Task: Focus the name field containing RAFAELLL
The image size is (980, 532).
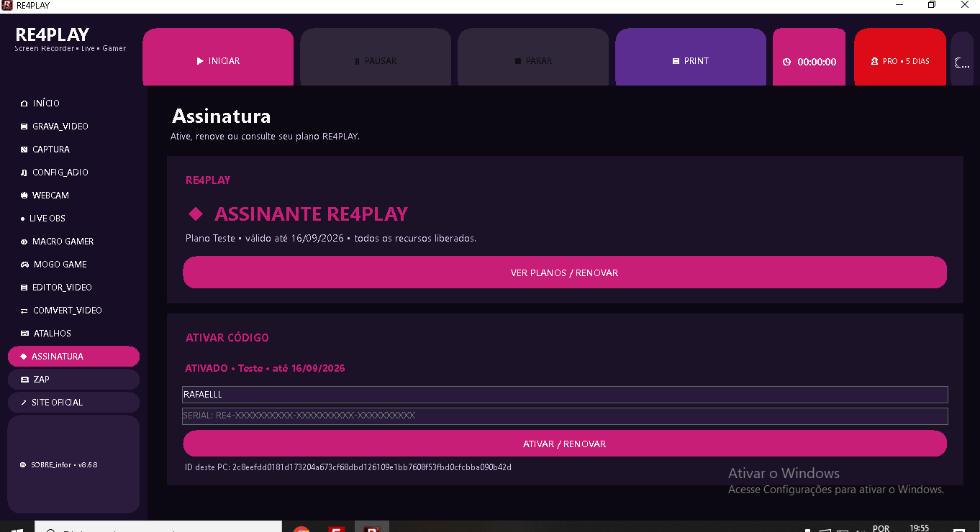Action: point(565,395)
